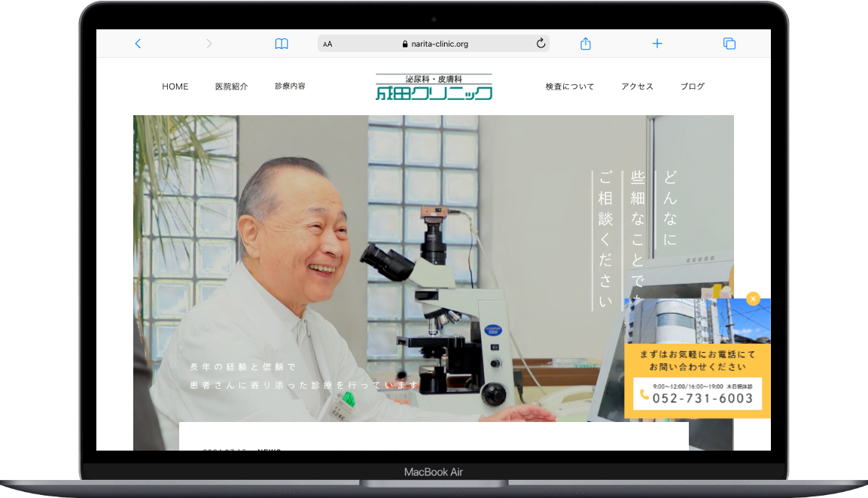Click the 成田クリニック logo
The image size is (868, 498).
pyautogui.click(x=434, y=87)
